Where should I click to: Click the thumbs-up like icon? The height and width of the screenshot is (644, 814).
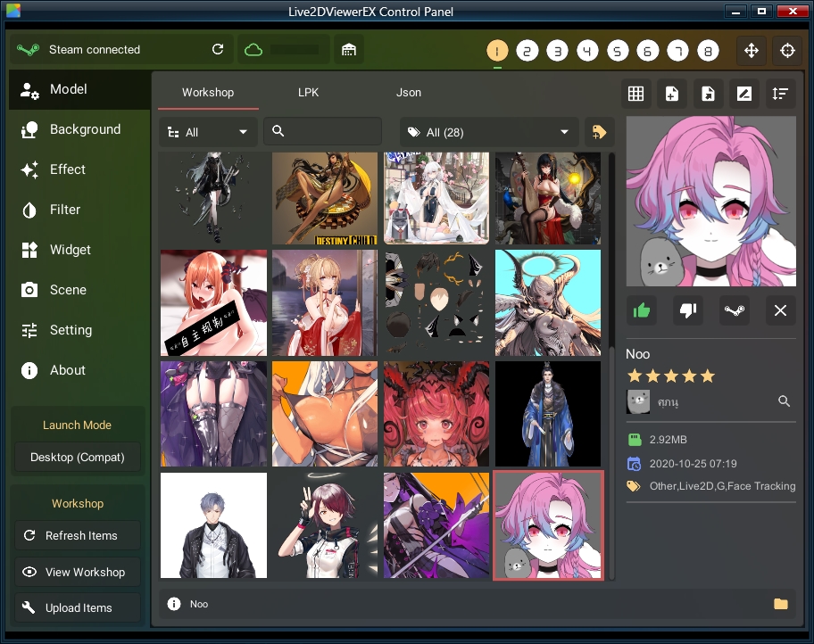pyautogui.click(x=642, y=310)
